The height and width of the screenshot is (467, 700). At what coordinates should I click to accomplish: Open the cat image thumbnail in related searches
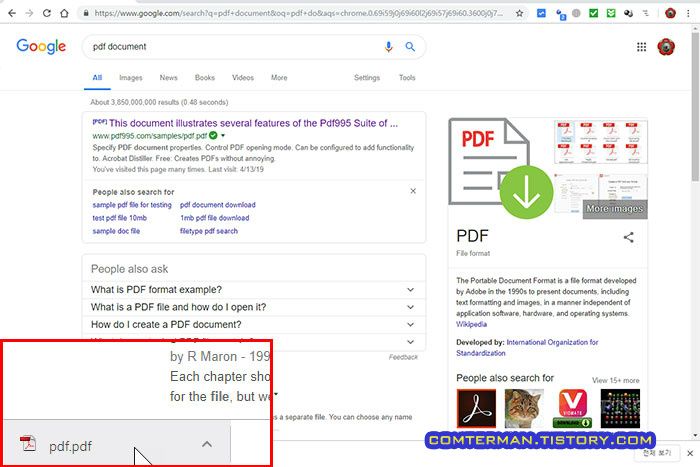coord(524,409)
